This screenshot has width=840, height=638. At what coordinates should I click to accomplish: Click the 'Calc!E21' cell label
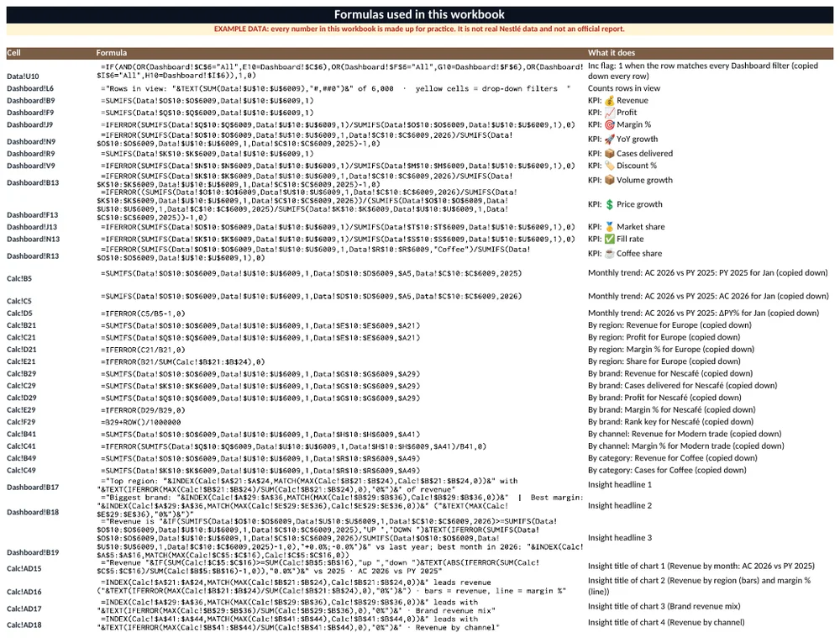coord(22,362)
